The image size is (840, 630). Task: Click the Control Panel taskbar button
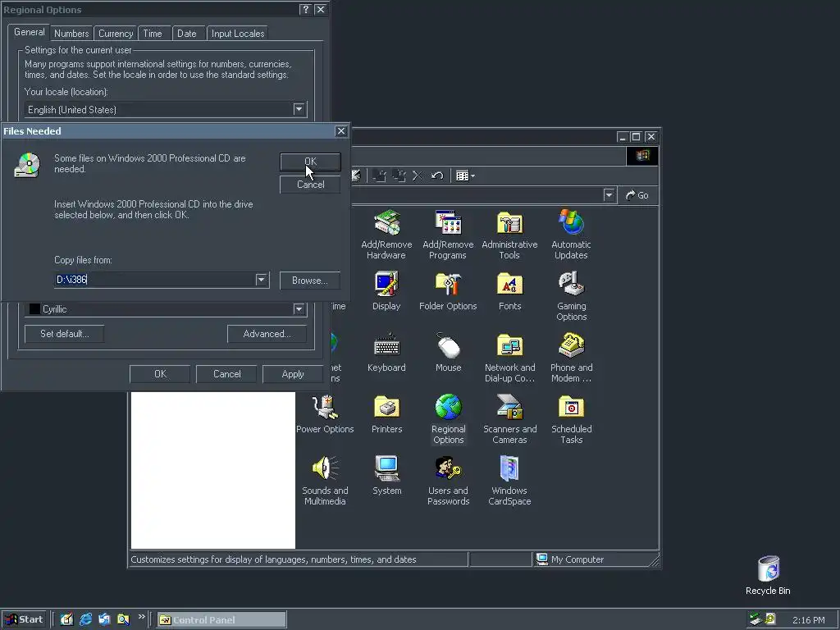click(221, 620)
